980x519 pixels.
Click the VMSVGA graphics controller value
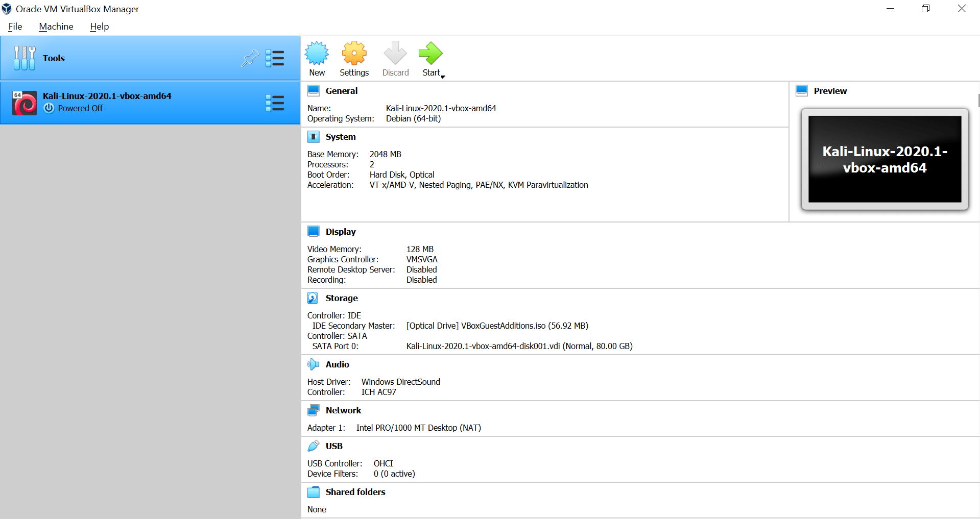422,259
